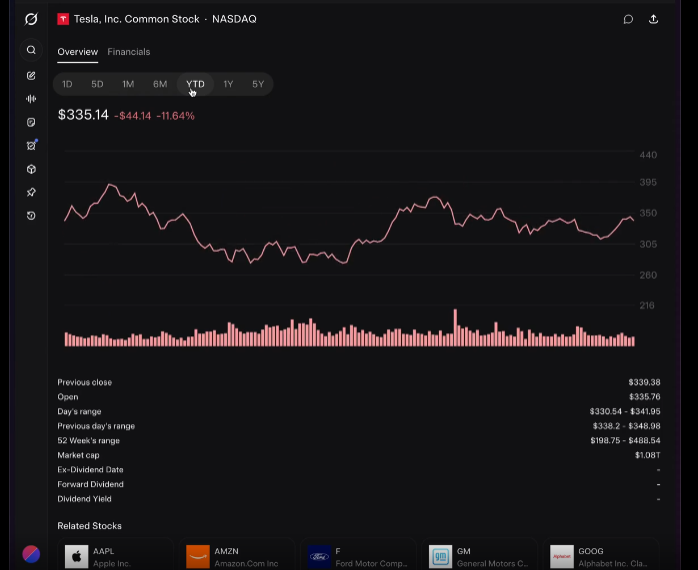Select the 1Y time range

coord(228,84)
